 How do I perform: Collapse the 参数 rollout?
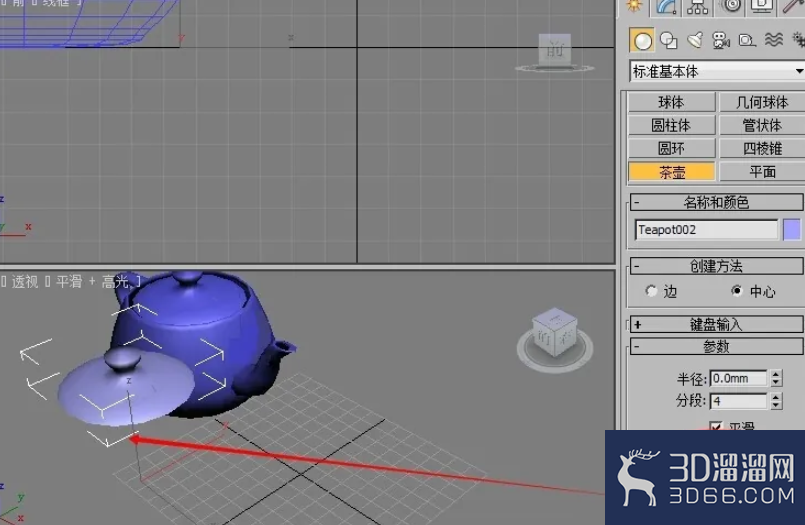[x=716, y=346]
